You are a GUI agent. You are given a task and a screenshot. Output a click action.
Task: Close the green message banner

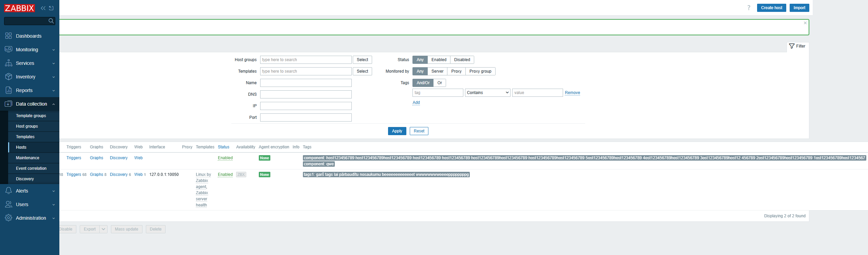click(805, 23)
